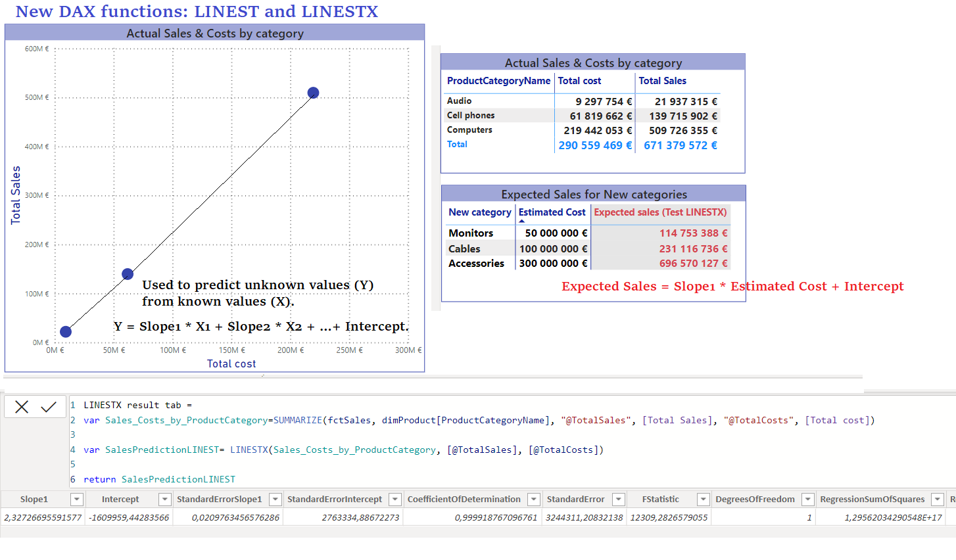
Task: Open the StandardErrorIntercept filter dropdown
Action: [395, 499]
